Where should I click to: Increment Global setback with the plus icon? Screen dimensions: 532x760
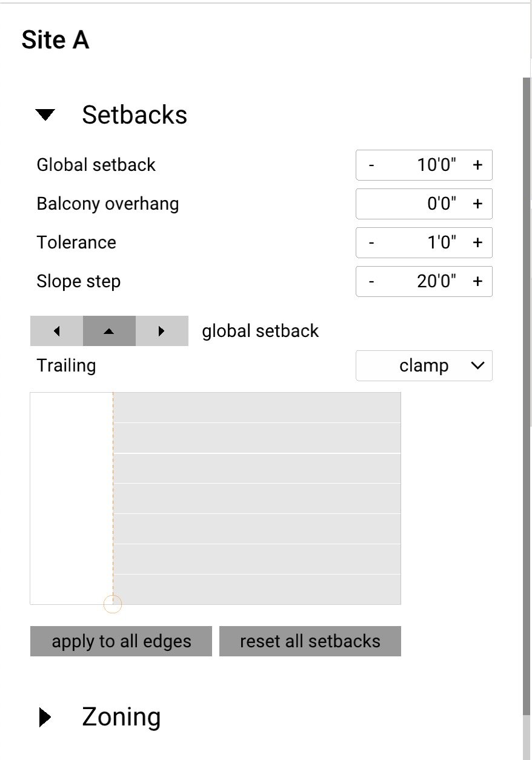(x=477, y=165)
